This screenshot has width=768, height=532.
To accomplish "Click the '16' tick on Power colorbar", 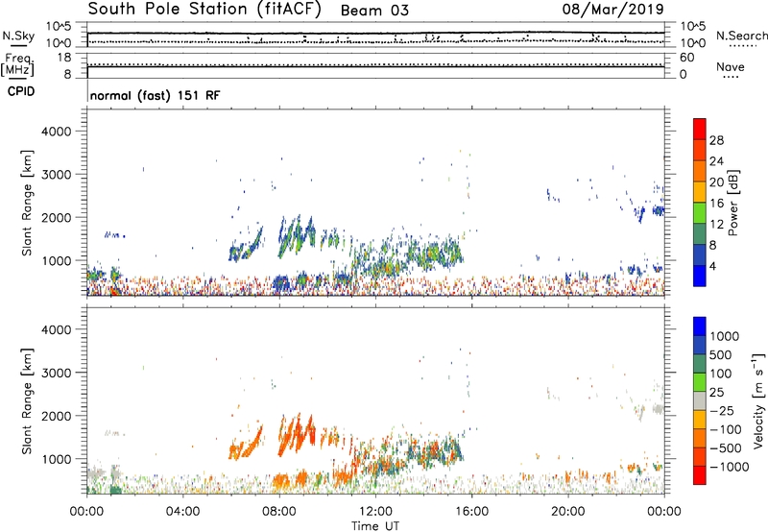I will (x=716, y=204).
